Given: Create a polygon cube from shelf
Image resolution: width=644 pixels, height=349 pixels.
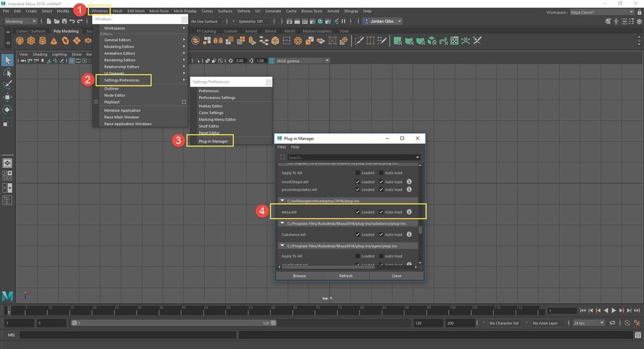Looking at the screenshot, I should (x=31, y=41).
